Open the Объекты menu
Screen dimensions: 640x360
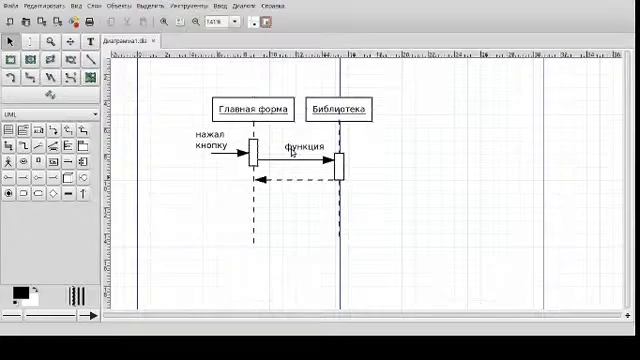pos(119,6)
